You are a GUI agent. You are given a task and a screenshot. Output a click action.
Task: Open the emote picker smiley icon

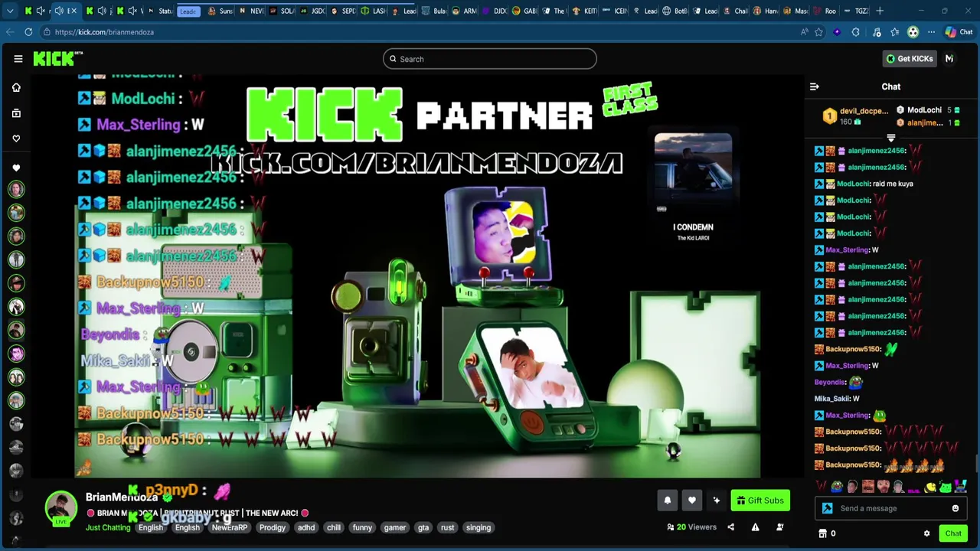[x=955, y=508]
